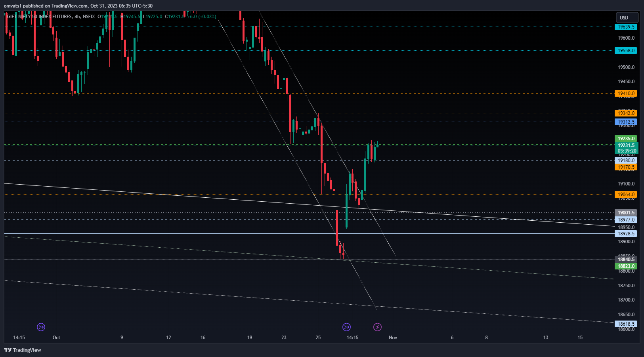Click the close value C19231.5 in legend
Image resolution: width=644 pixels, height=357 pixels.
[x=175, y=17]
